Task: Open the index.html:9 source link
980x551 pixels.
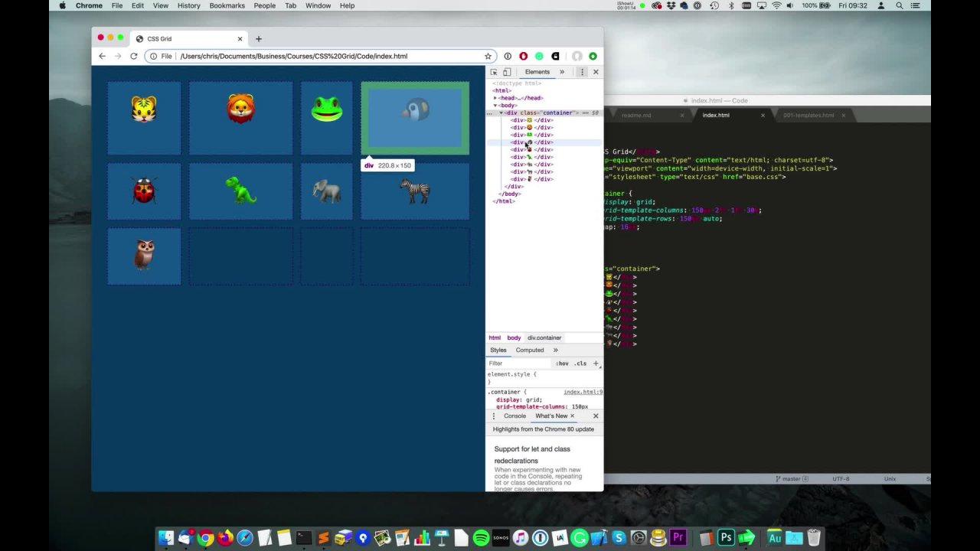Action: pos(583,392)
